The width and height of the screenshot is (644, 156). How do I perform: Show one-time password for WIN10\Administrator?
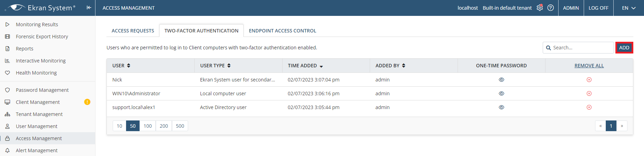pyautogui.click(x=501, y=94)
